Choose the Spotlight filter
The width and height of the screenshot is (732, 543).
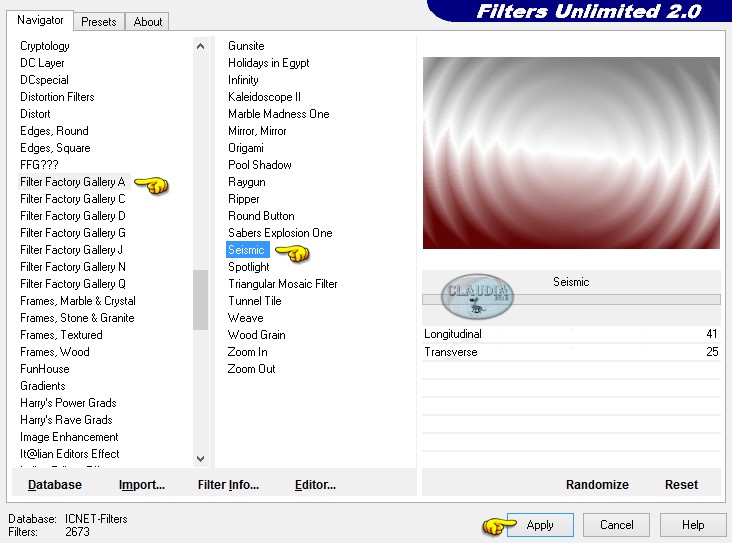(248, 267)
